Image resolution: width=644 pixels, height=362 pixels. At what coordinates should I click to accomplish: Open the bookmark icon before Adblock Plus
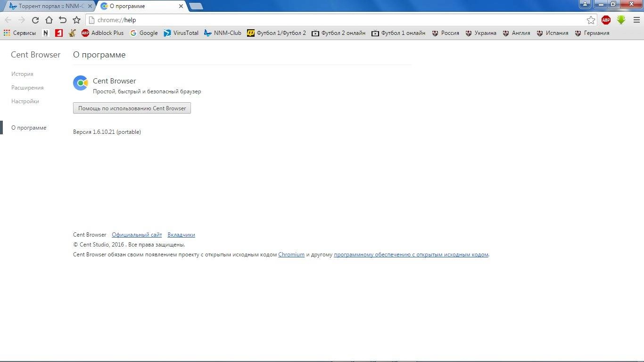(72, 33)
